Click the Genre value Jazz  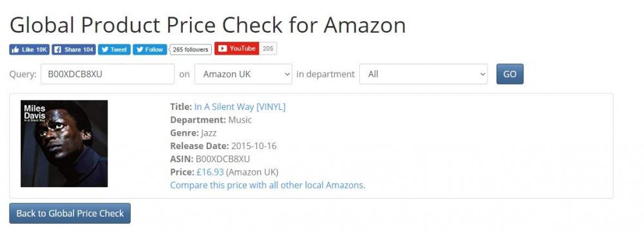(208, 133)
